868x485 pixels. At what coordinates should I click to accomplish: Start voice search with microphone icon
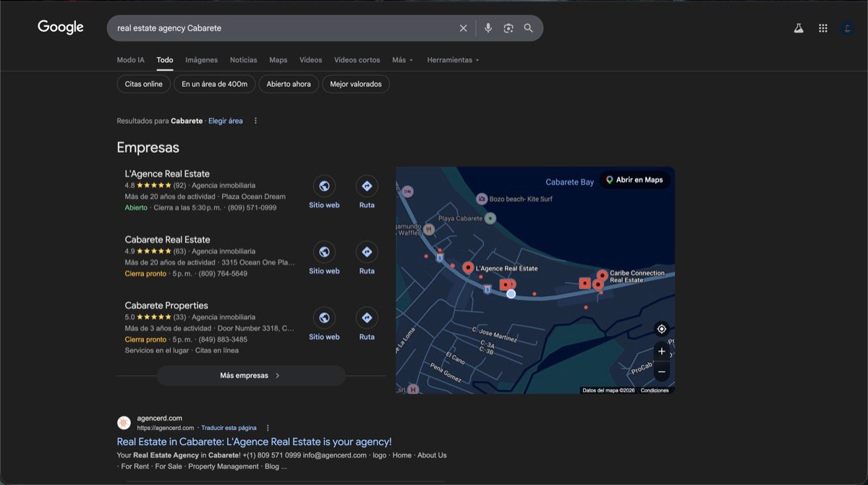(x=488, y=28)
